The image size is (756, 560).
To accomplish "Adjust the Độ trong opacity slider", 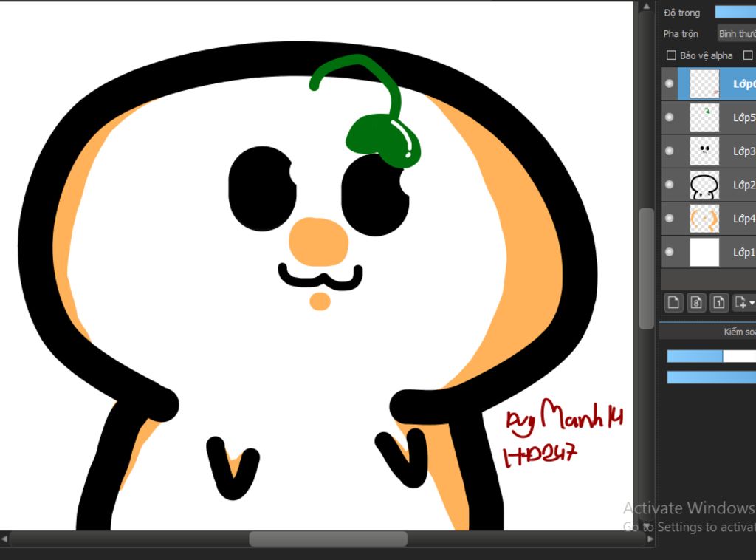I will coord(735,13).
